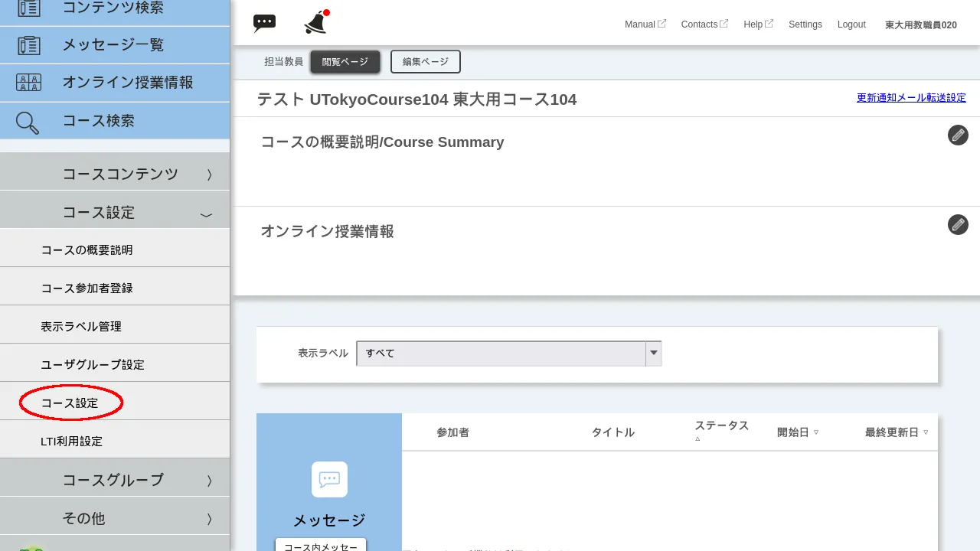This screenshot has width=980, height=551.
Task: Edit the コースの概要説明 section via pencil icon
Action: 958,135
